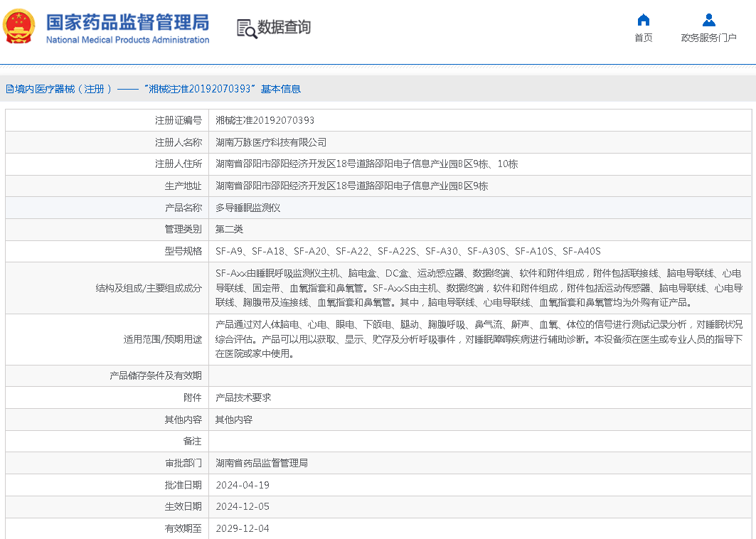Click the 产品名称 row label
This screenshot has height=539, width=756.
tap(183, 208)
